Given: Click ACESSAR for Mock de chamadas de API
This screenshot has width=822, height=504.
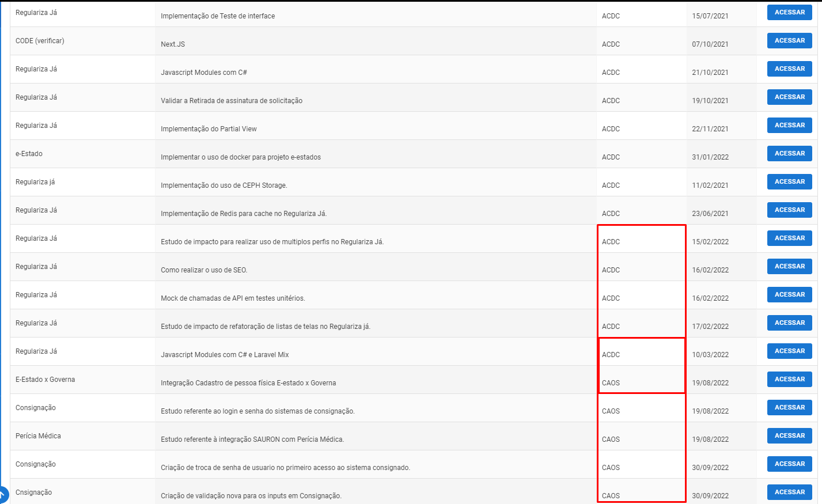Looking at the screenshot, I should point(789,294).
